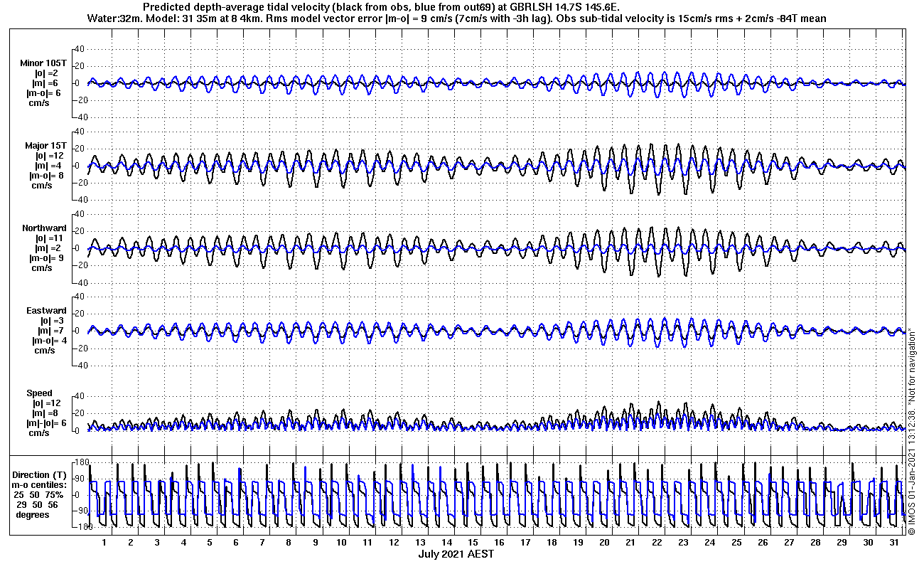Click the "40" y-tick of the Speed panel
The height and width of the screenshot is (569, 924).
click(x=80, y=396)
